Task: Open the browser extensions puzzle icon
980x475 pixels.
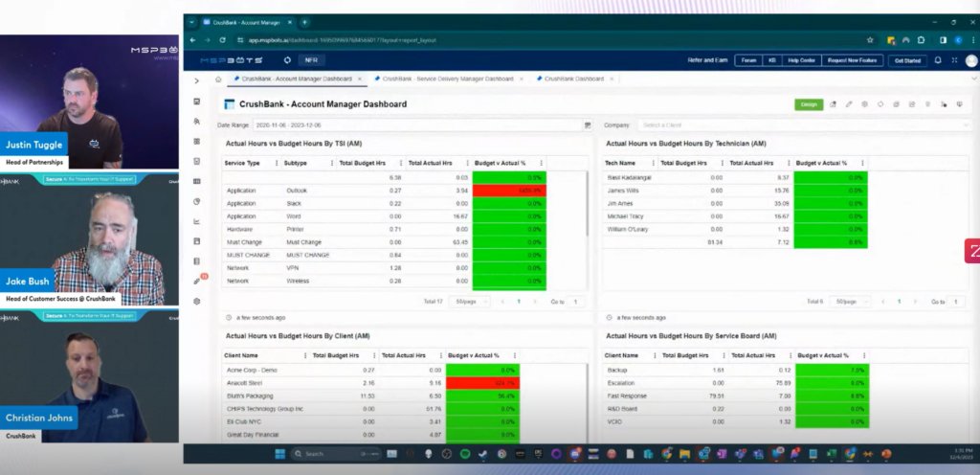Action: tap(922, 40)
